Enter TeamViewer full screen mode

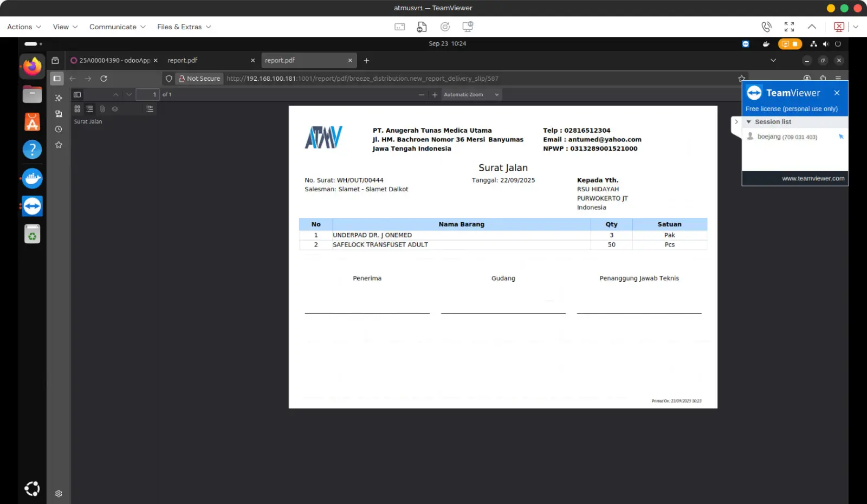[x=789, y=27]
